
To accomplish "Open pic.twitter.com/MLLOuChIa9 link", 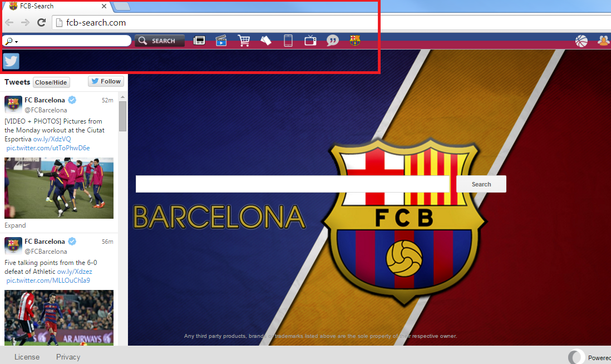I will tap(48, 281).
